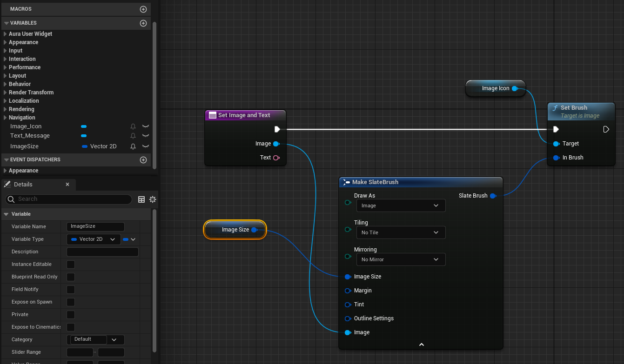Collapse Make SlateBrush advanced pins arrow
The width and height of the screenshot is (624, 364).
421,344
